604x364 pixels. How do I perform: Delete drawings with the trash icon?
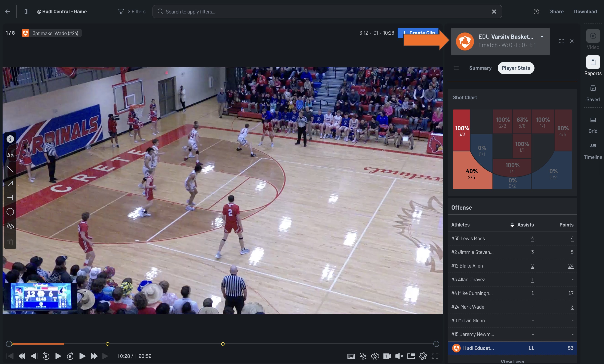pyautogui.click(x=10, y=242)
